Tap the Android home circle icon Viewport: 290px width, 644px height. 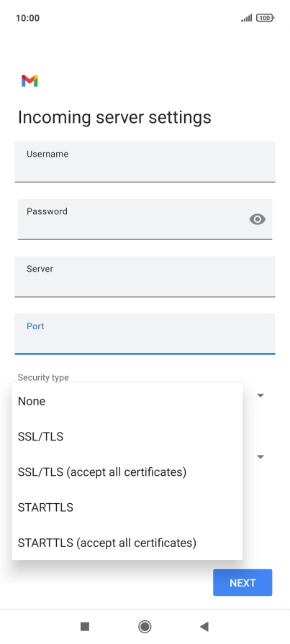145,626
